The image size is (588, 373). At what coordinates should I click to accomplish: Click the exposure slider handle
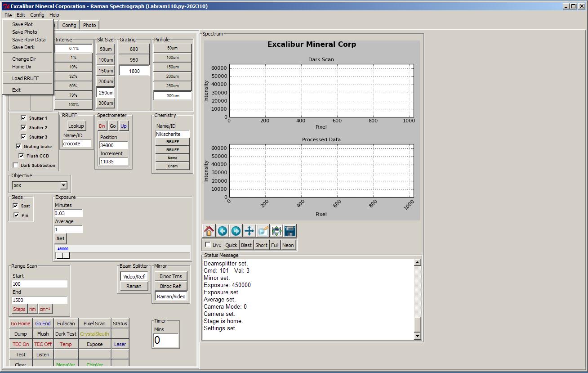pos(62,256)
